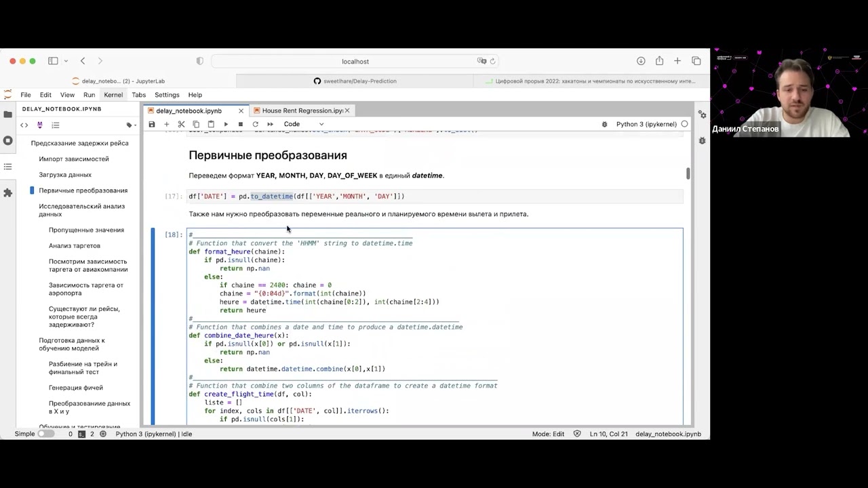Insert a cell below with the plus icon
The height and width of the screenshot is (488, 868).
coord(166,124)
